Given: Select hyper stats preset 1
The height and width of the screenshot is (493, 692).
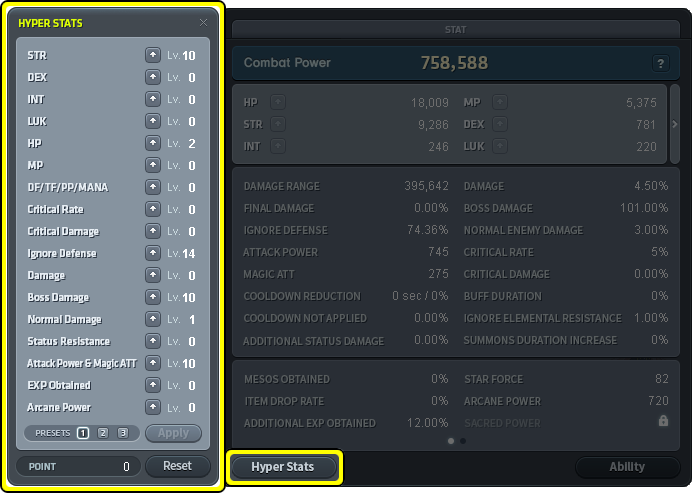Looking at the screenshot, I should click(x=83, y=433).
